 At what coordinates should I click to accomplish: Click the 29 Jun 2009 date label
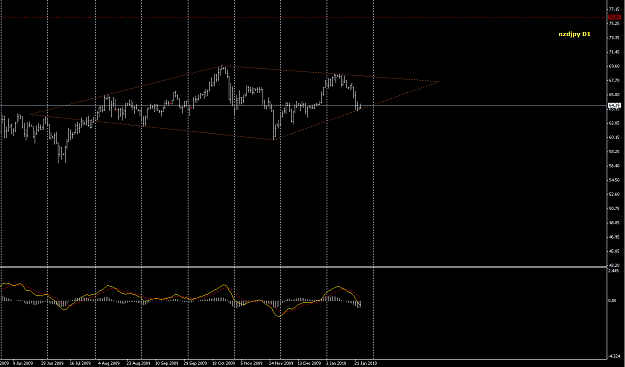[x=52, y=363]
